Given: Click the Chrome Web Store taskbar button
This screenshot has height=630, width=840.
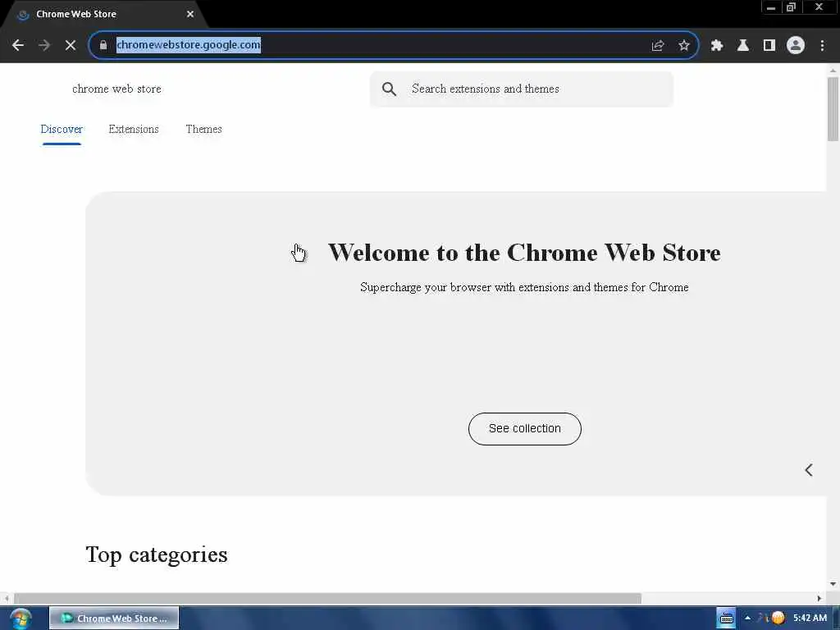Looking at the screenshot, I should click(114, 619).
